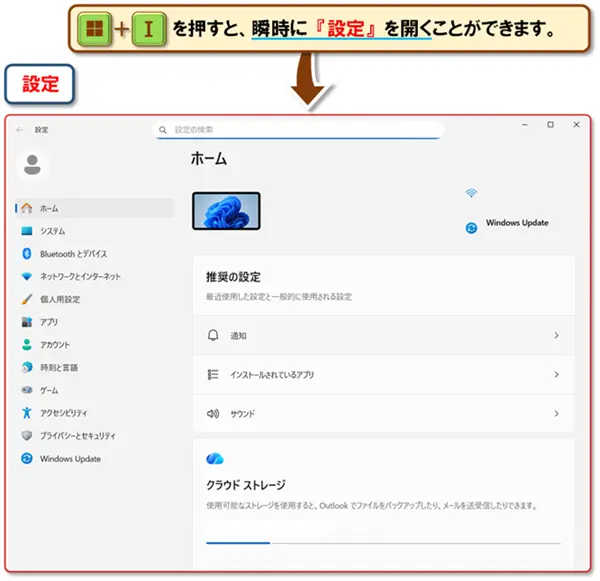Close the Settings window
Image resolution: width=600 pixels, height=581 pixels.
click(x=576, y=125)
